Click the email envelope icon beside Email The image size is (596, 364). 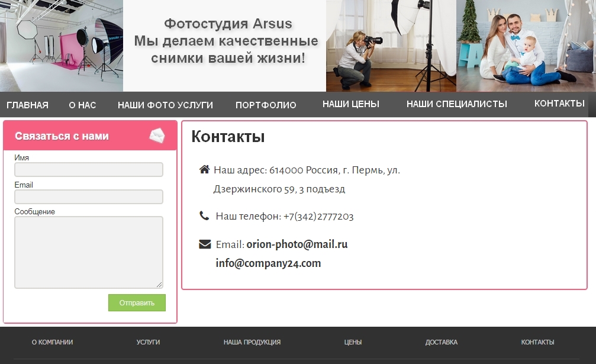pos(205,244)
